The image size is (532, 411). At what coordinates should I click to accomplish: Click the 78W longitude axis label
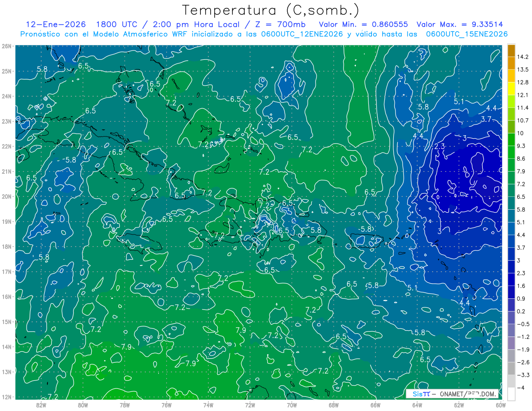click(x=125, y=405)
